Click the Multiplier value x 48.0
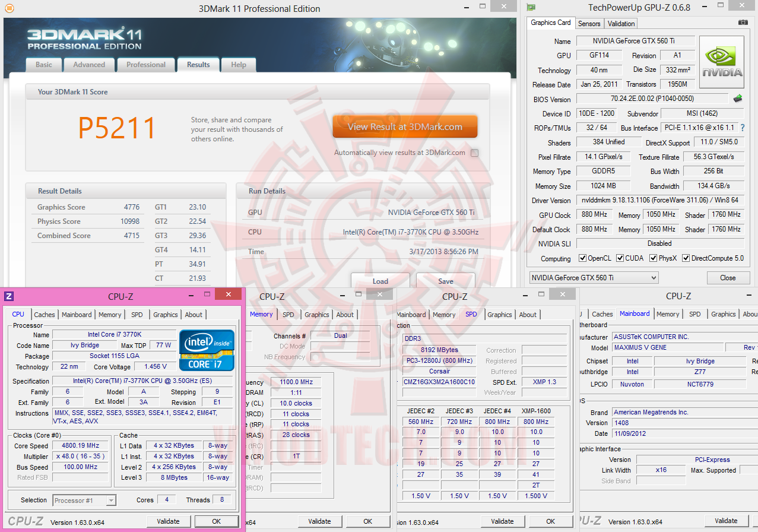This screenshot has height=532, width=758. click(x=81, y=456)
